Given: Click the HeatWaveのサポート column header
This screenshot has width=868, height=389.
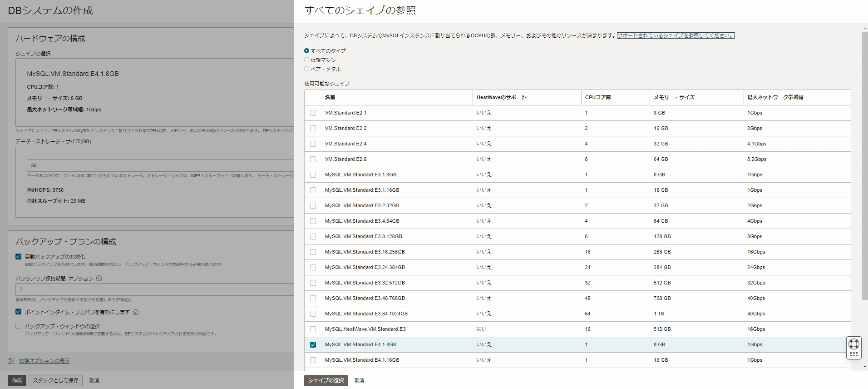Looking at the screenshot, I should coord(501,97).
